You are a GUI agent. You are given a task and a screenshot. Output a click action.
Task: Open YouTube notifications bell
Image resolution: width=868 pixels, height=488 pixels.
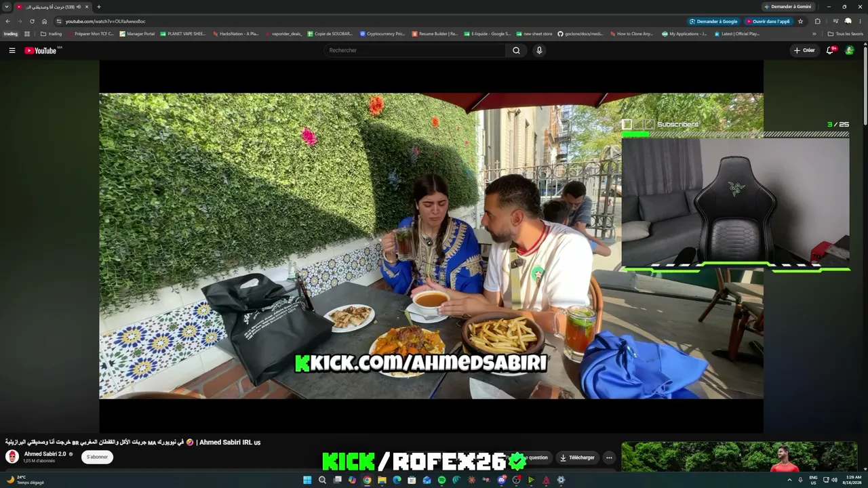pyautogui.click(x=830, y=50)
